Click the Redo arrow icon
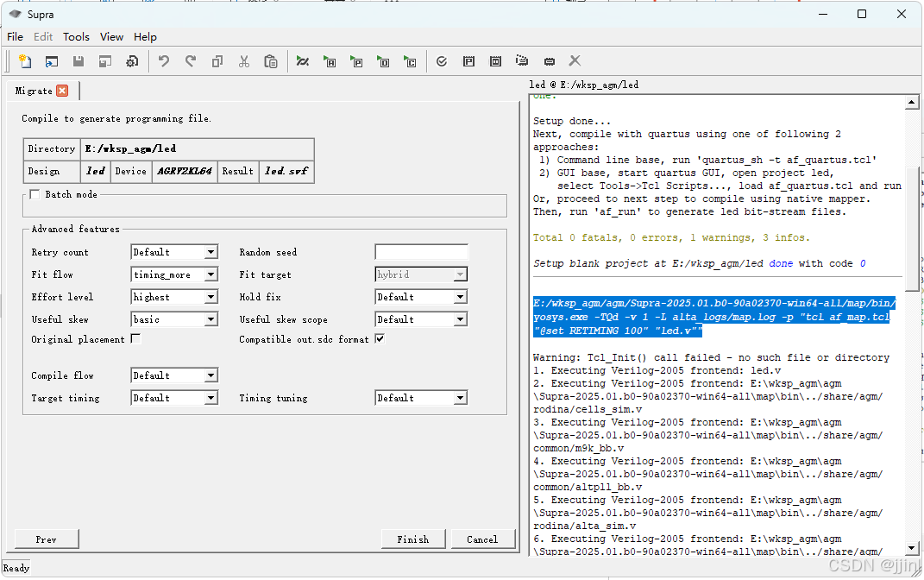924x580 pixels. coord(191,60)
